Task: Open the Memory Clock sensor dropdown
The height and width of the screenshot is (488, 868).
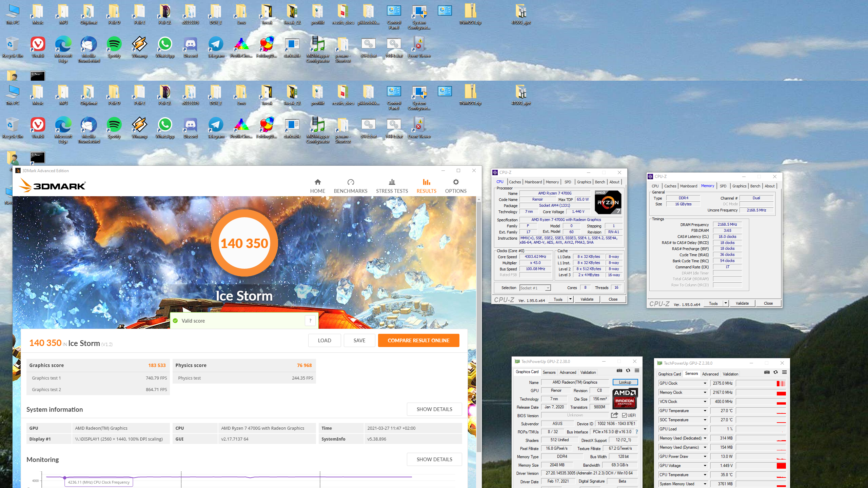Action: coord(705,392)
